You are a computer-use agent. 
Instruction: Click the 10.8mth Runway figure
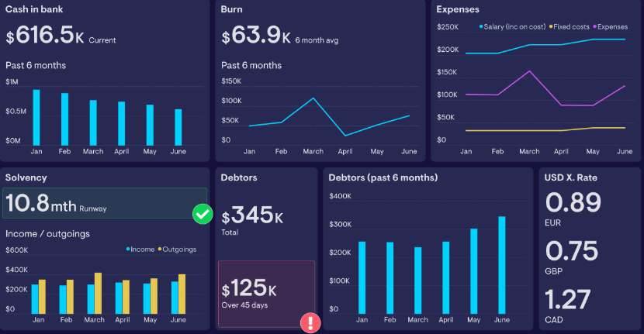(x=56, y=203)
